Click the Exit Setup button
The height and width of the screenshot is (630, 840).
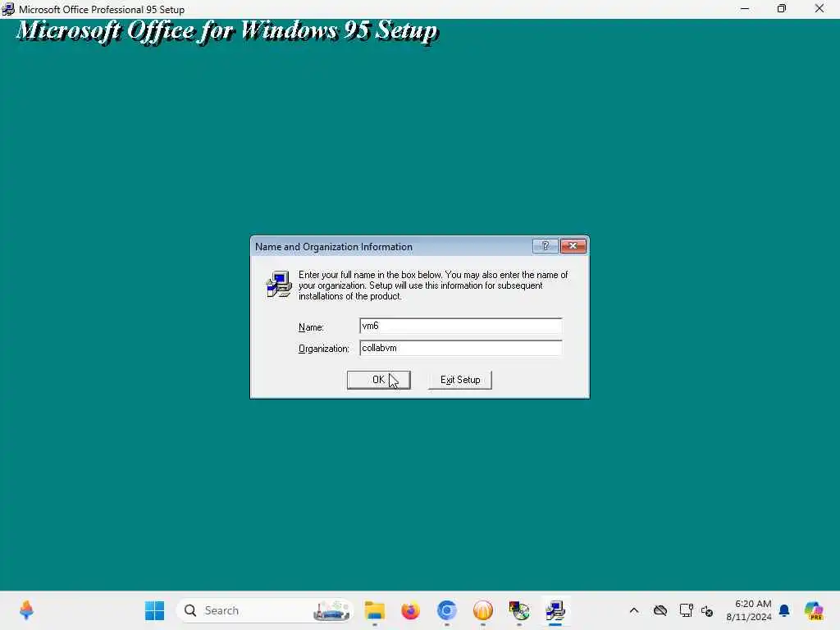459,380
